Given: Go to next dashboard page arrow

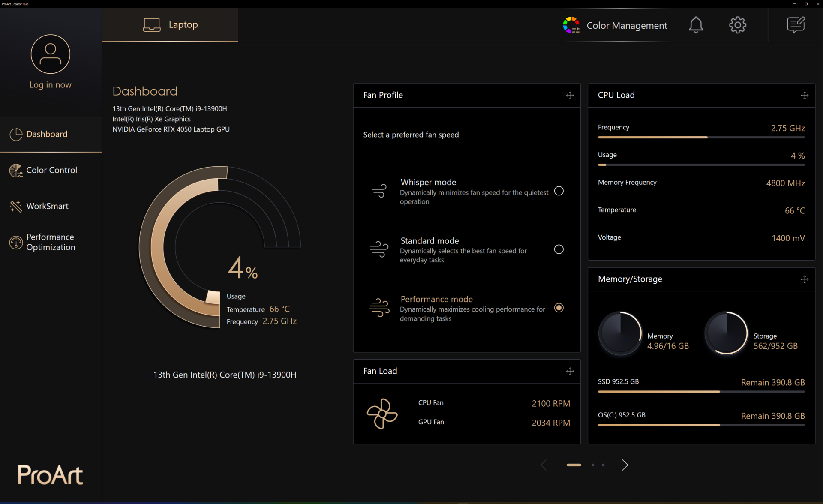Looking at the screenshot, I should tap(625, 465).
